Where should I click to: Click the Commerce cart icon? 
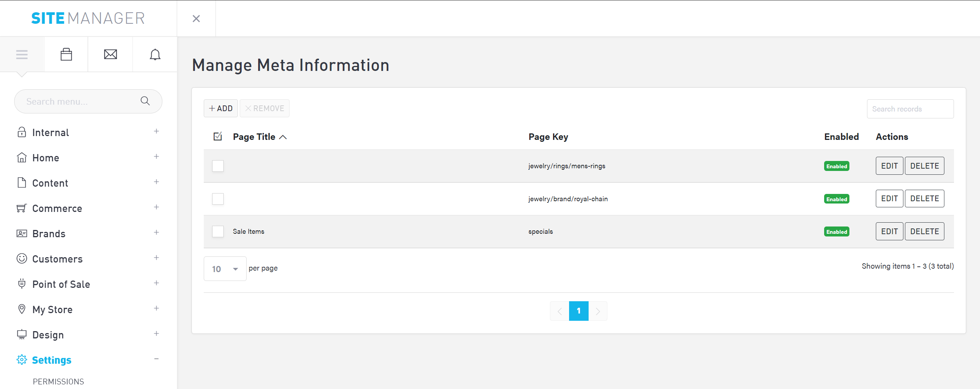(x=22, y=208)
